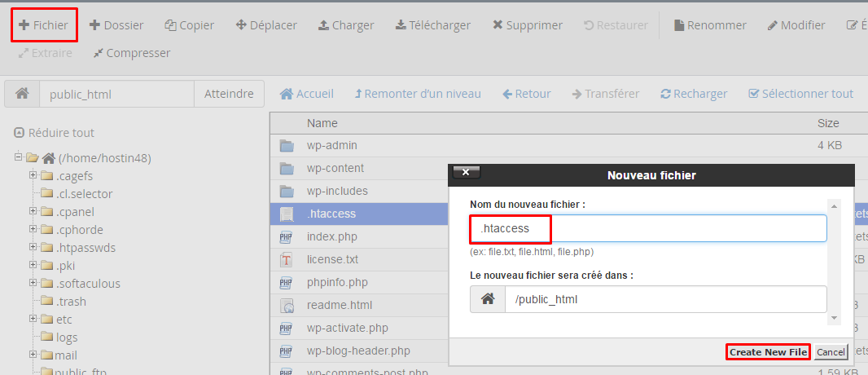Click Remonter d'un niveau
The height and width of the screenshot is (375, 868).
point(418,94)
